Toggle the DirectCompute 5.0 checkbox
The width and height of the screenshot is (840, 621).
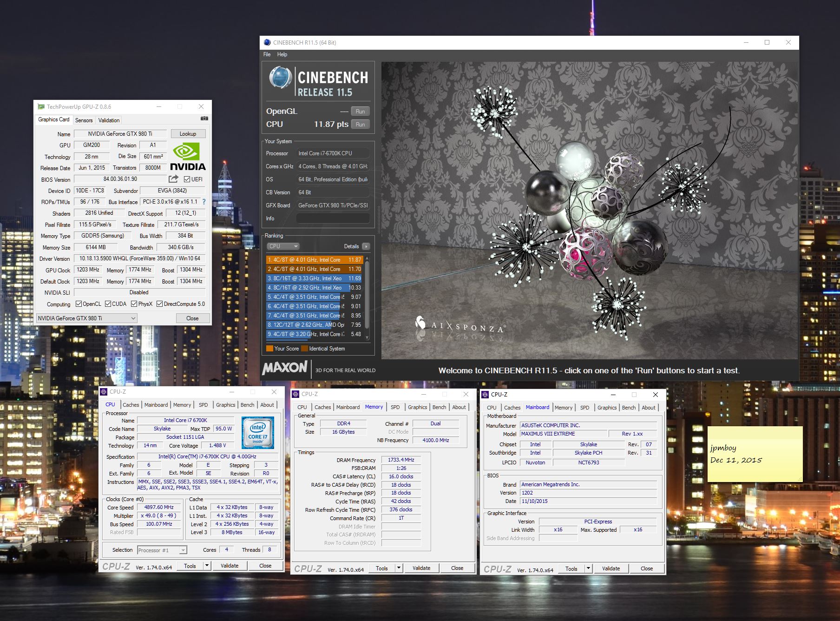[159, 304]
